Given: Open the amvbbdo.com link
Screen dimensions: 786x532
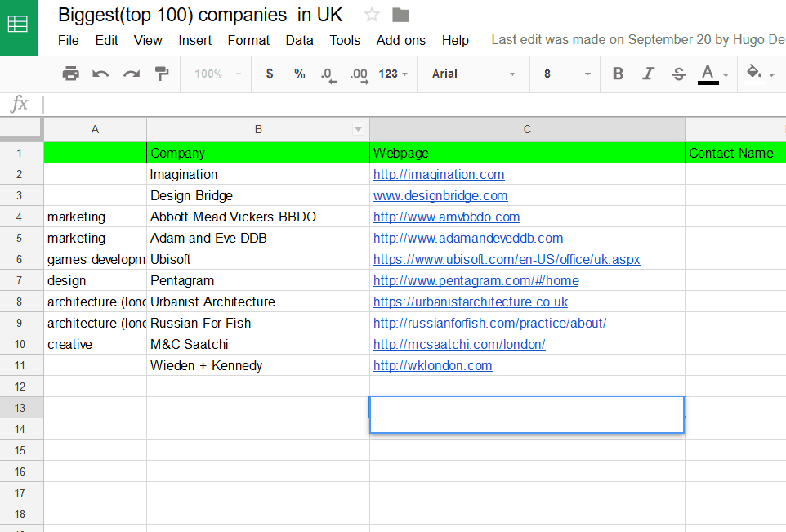Looking at the screenshot, I should (446, 217).
